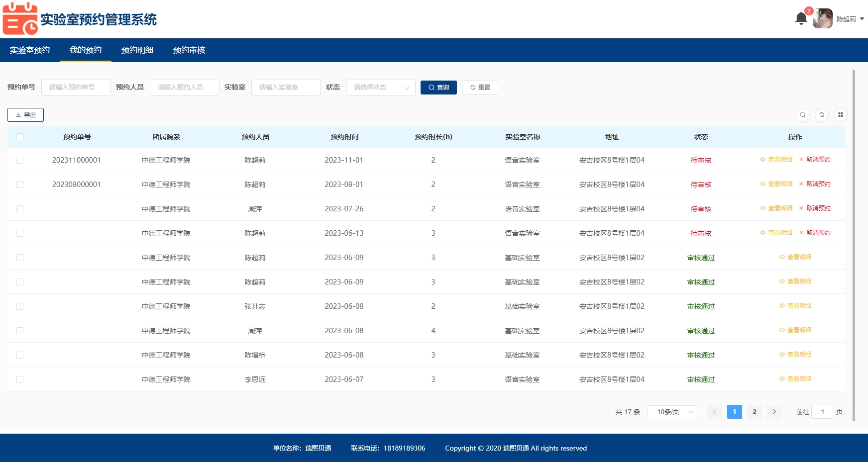Open the 预约审核 tab
Viewport: 868px width, 462px height.
tap(189, 50)
